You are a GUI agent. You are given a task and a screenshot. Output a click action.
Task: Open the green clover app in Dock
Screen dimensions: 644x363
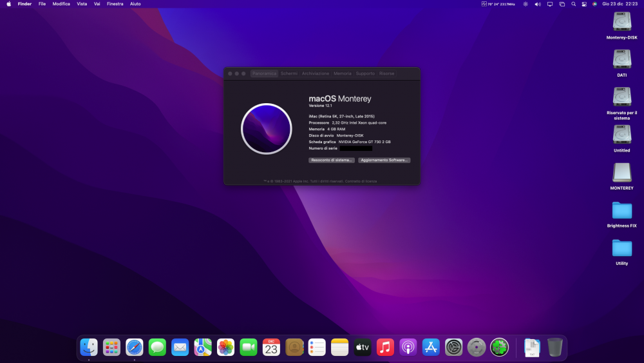499,348
